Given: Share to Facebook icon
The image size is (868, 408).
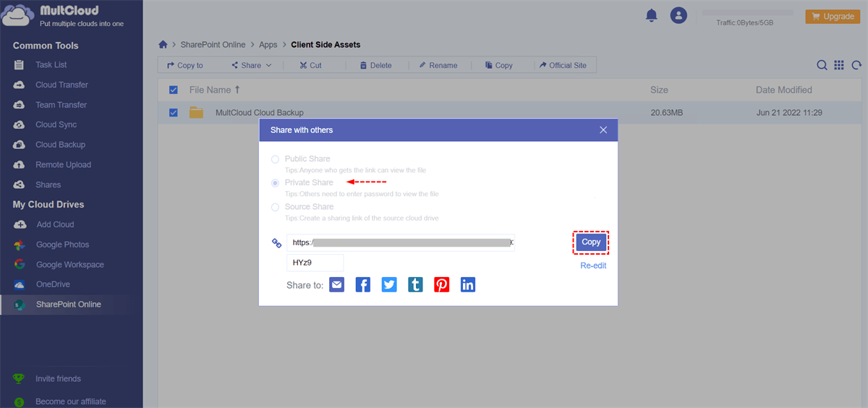Looking at the screenshot, I should (362, 285).
